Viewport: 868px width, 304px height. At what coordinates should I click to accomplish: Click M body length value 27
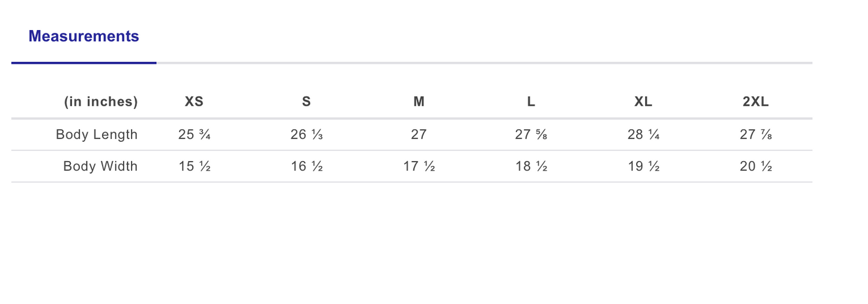click(x=419, y=135)
